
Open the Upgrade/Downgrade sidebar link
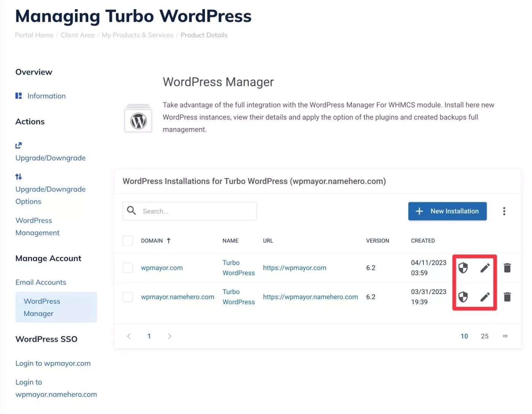pyautogui.click(x=51, y=158)
